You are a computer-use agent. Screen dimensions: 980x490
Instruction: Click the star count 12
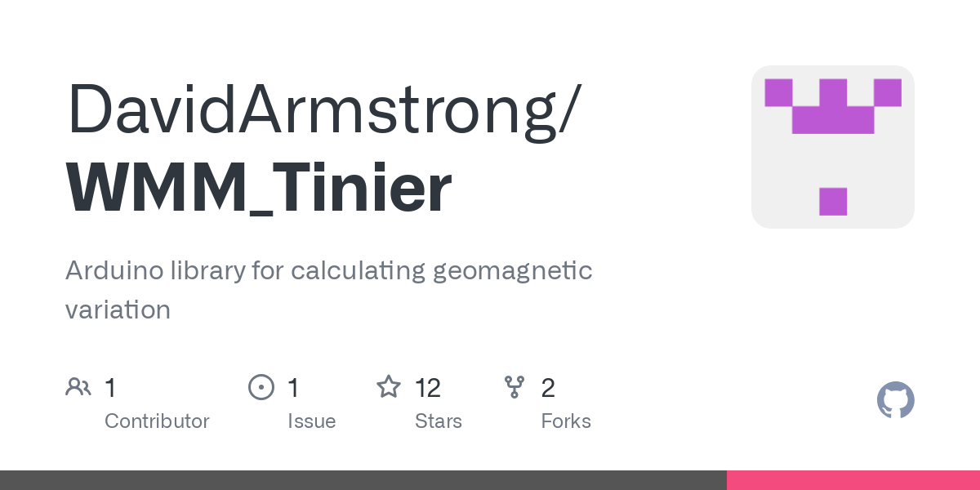click(428, 387)
